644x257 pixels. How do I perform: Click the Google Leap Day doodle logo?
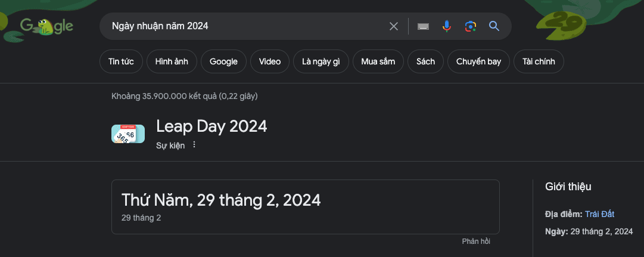coord(46,26)
